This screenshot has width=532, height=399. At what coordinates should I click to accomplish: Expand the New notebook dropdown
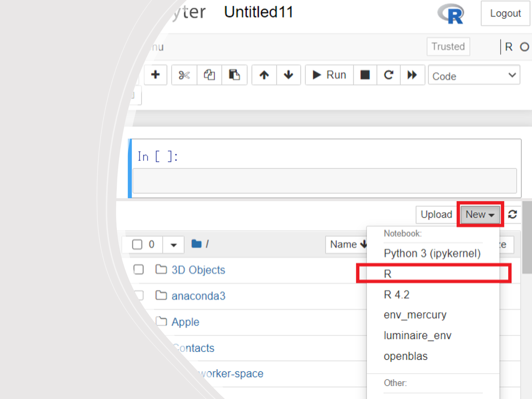pos(480,214)
